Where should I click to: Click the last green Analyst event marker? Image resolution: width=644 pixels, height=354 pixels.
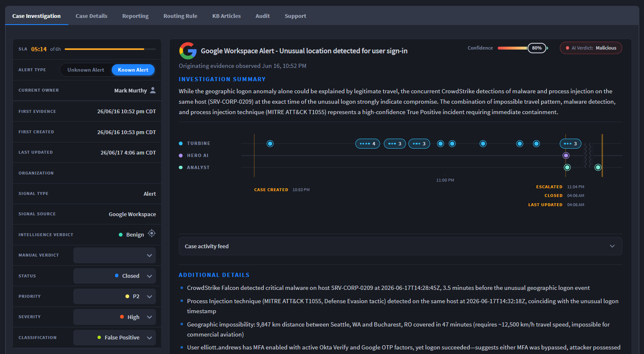pyautogui.click(x=598, y=167)
